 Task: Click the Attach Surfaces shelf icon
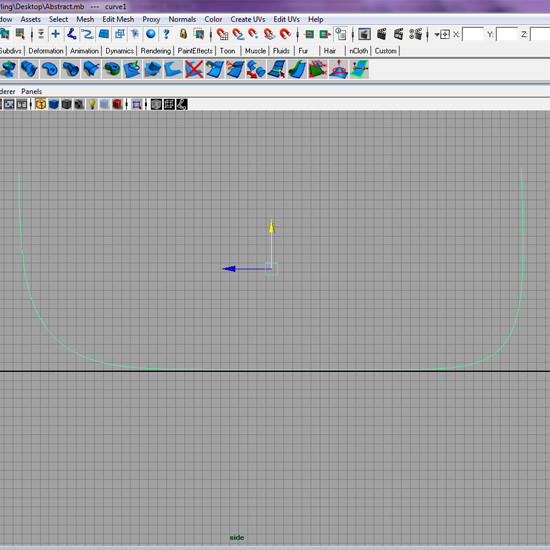pyautogui.click(x=215, y=69)
